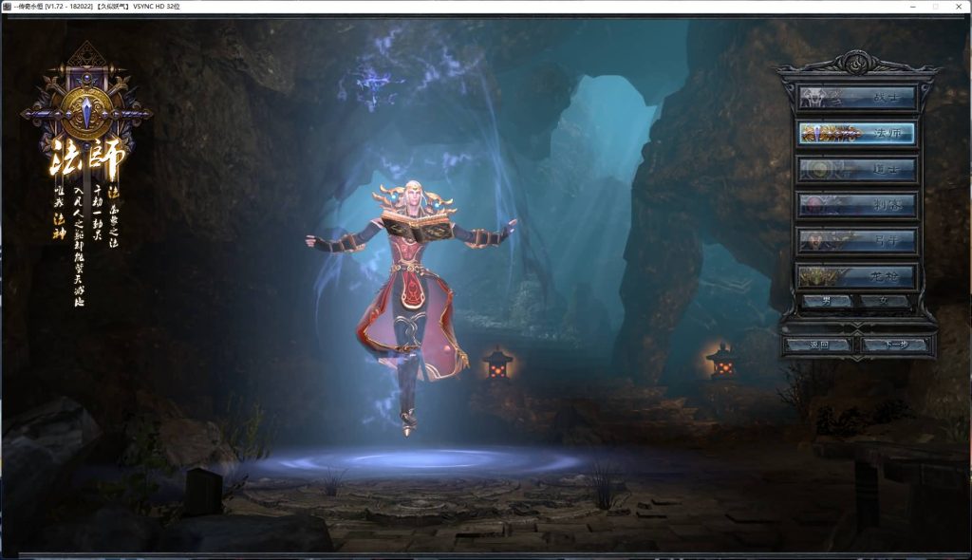Image resolution: width=972 pixels, height=560 pixels.
Task: Click the left stone lantern
Action: pyautogui.click(x=497, y=363)
